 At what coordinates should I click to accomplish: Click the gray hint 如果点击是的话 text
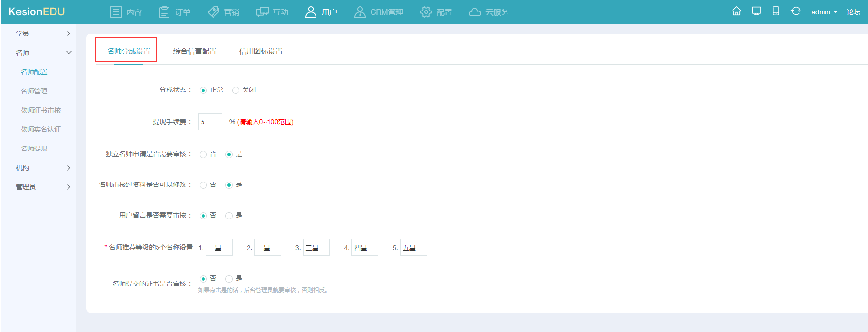[264, 290]
